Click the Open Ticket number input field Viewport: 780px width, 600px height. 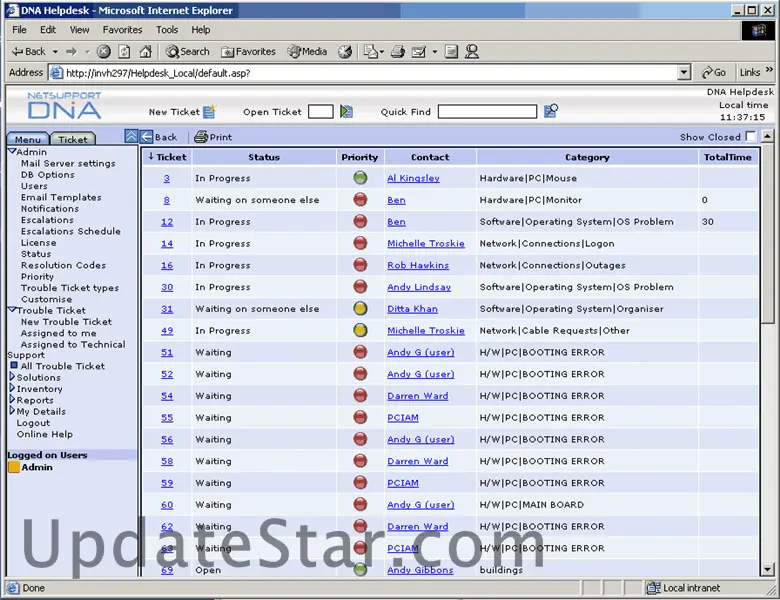pos(320,111)
